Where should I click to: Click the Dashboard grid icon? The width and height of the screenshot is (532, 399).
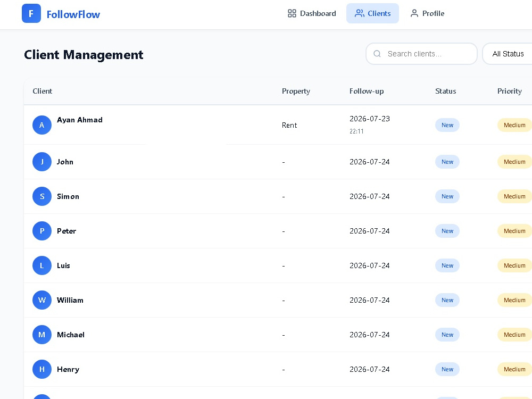[x=292, y=13]
